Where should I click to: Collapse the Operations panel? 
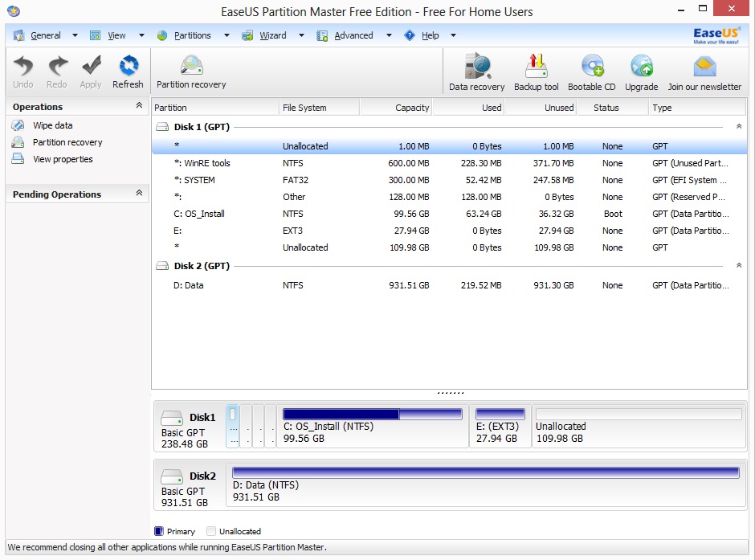[139, 105]
